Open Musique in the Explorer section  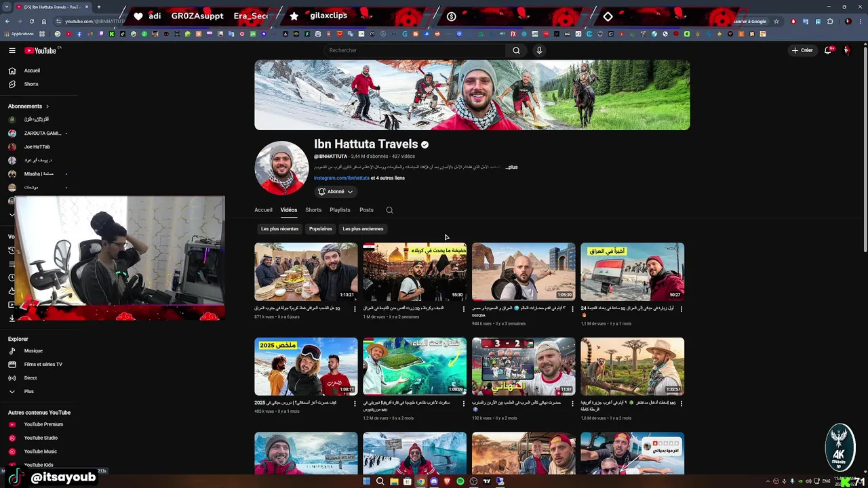(33, 351)
